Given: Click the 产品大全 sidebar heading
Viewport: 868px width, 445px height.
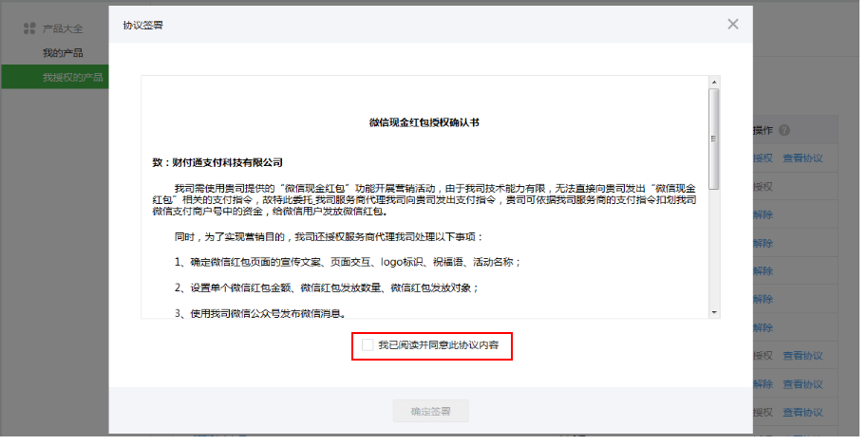Looking at the screenshot, I should [x=63, y=28].
